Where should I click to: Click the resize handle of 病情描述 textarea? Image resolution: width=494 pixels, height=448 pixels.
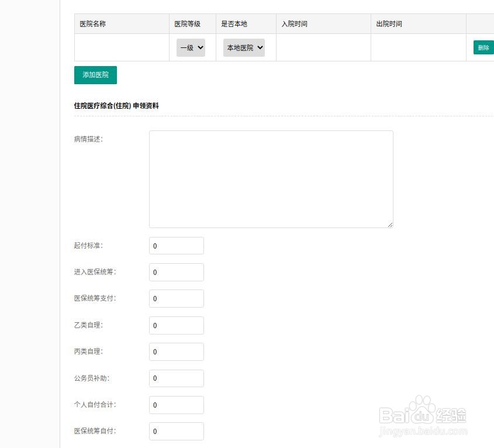(x=391, y=225)
